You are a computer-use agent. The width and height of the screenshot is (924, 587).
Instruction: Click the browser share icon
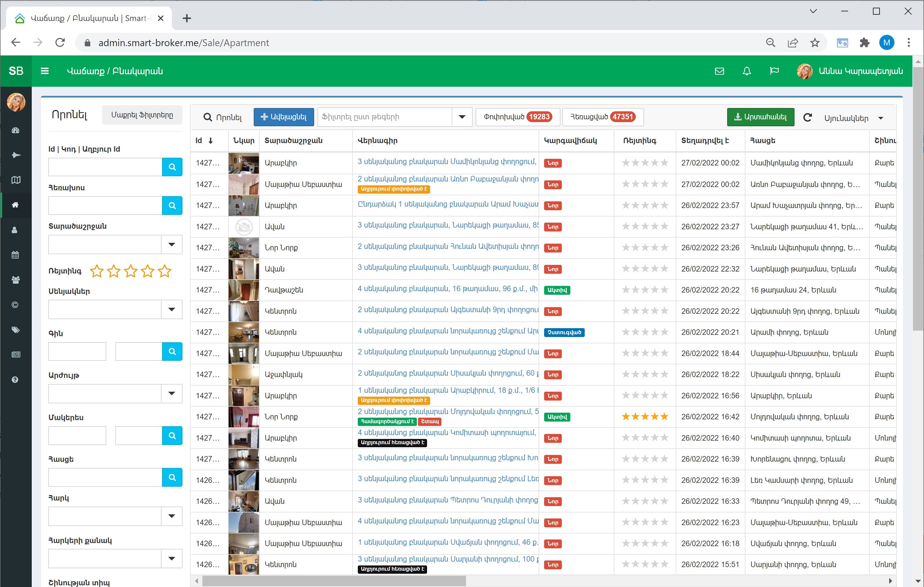point(793,43)
